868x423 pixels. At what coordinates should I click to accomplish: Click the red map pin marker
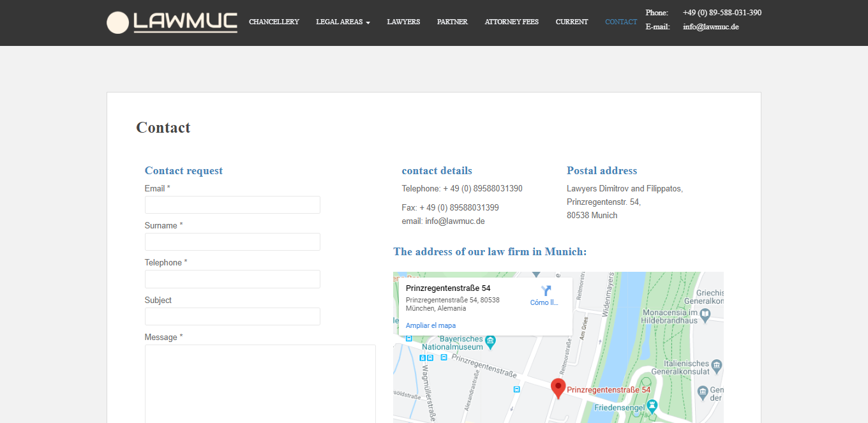(x=558, y=389)
